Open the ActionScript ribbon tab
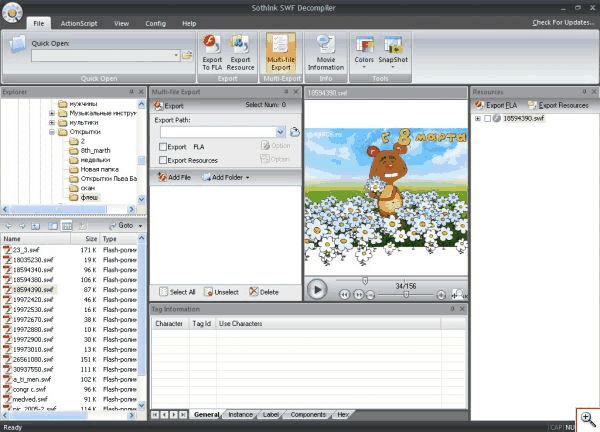The width and height of the screenshot is (600, 432). click(79, 23)
